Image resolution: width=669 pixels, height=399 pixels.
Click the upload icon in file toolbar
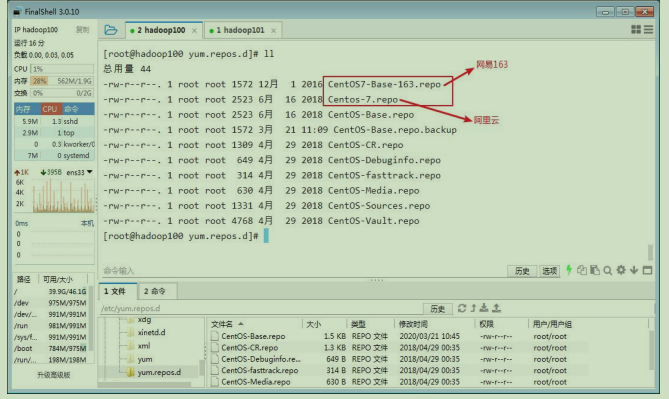tap(496, 308)
